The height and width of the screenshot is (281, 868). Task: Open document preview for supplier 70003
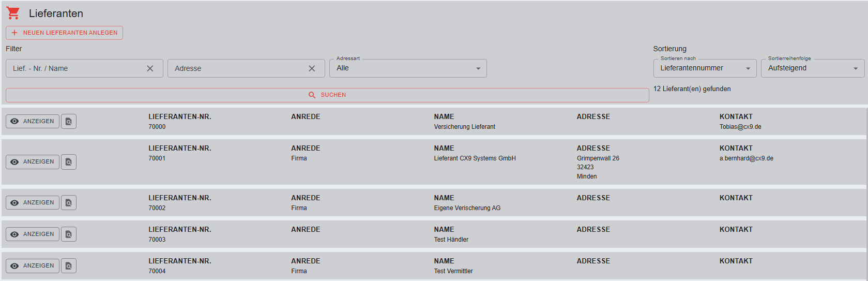(69, 234)
